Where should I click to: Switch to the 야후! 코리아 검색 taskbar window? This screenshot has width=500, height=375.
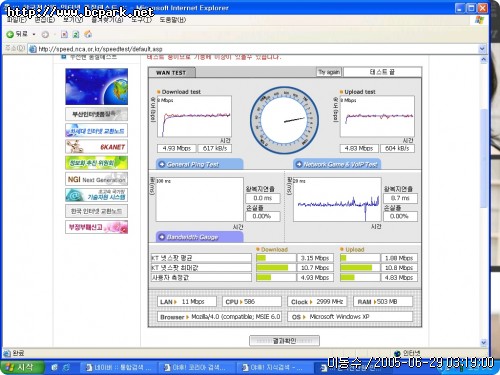(x=197, y=367)
